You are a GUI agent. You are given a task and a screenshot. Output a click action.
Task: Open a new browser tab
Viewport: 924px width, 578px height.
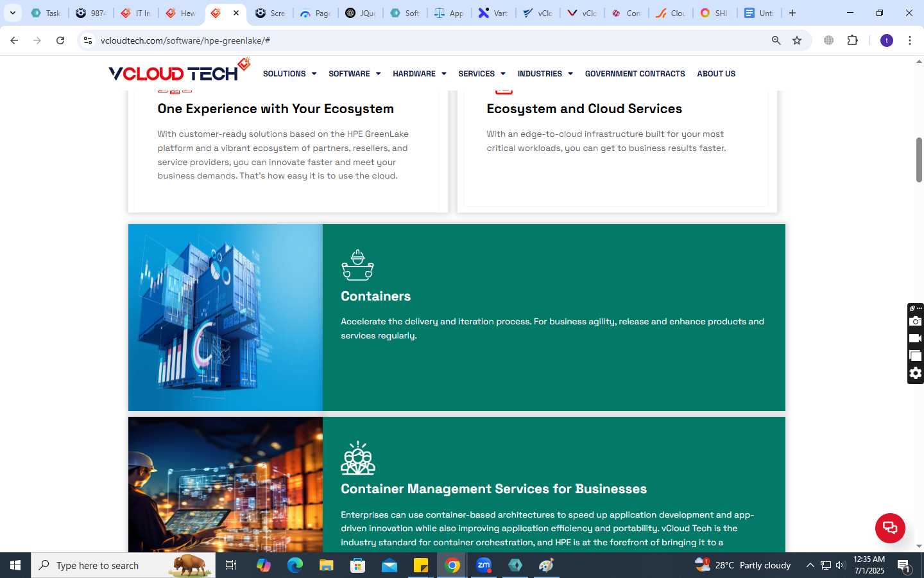pos(792,13)
